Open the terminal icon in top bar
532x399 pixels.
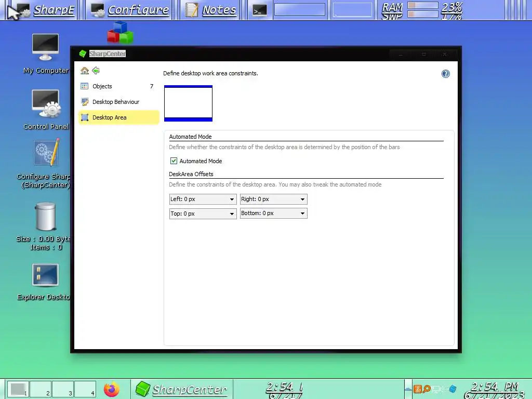click(260, 10)
